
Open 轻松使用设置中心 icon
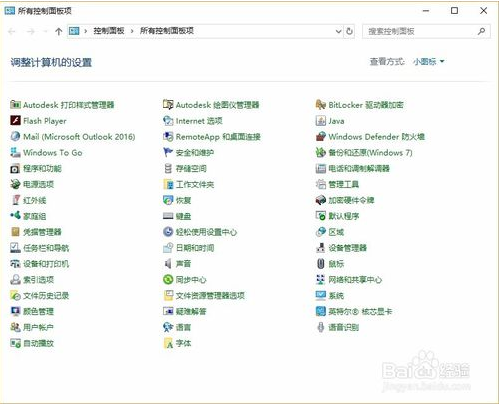pyautogui.click(x=168, y=232)
